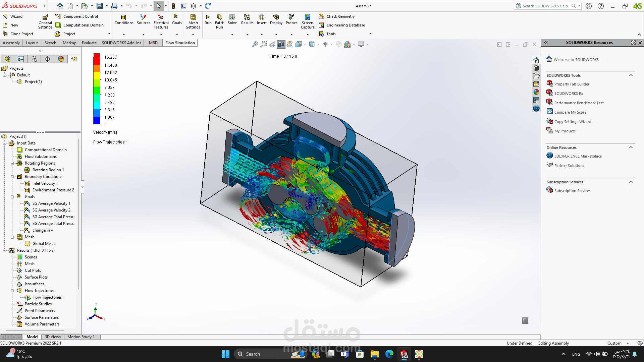Open Mesh Settings

pos(193,22)
